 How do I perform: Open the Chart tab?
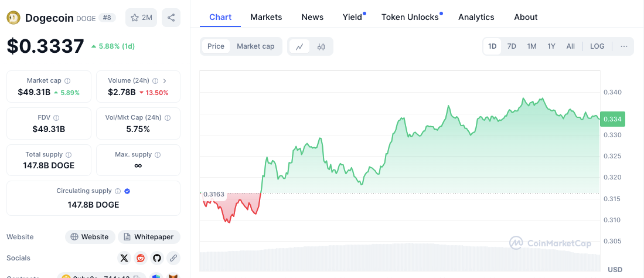tap(220, 17)
